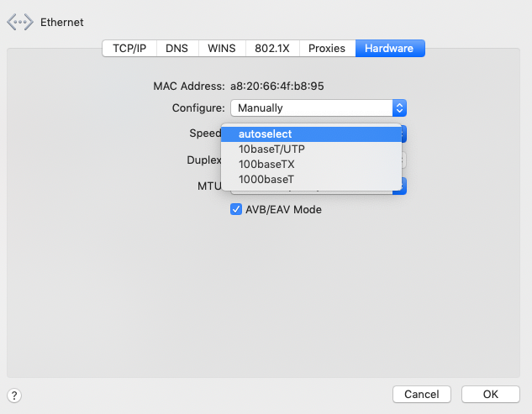Click the Ethernet interface icon

[x=21, y=23]
